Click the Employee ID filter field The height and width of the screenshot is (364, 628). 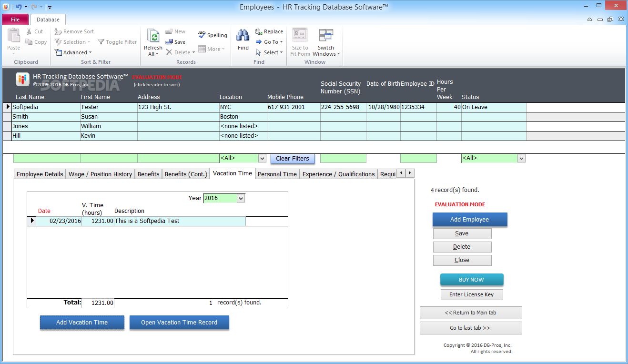tap(418, 158)
